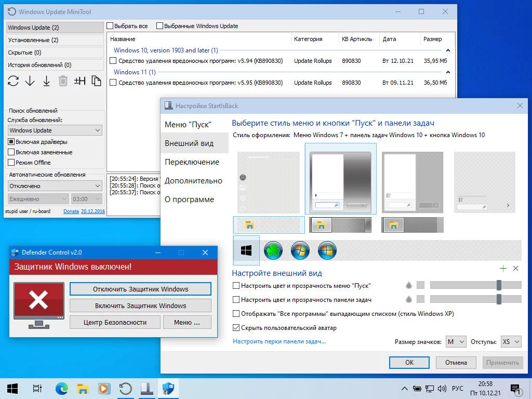Expand the 'Отключено' automatic updates dropdown

click(x=55, y=186)
